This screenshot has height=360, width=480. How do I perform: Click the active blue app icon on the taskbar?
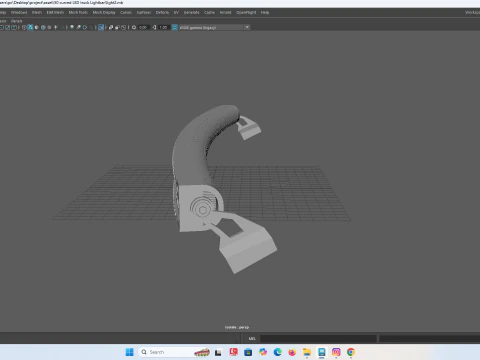pyautogui.click(x=321, y=352)
